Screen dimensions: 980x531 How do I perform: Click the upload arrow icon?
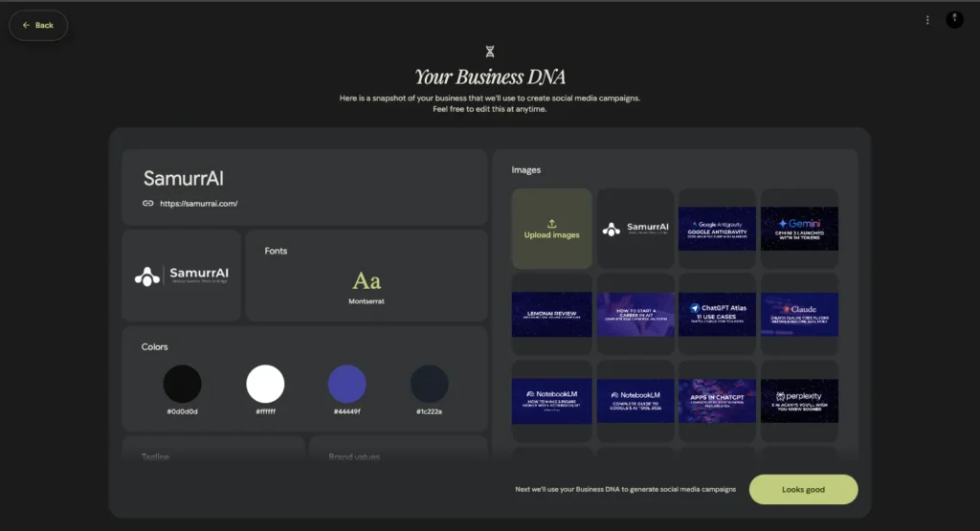click(x=552, y=224)
